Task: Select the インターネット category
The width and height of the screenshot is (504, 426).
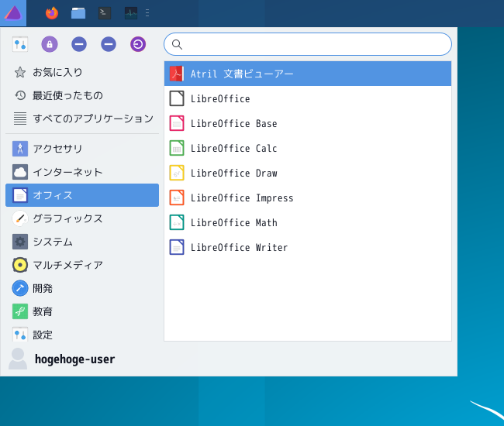Action: [82, 172]
